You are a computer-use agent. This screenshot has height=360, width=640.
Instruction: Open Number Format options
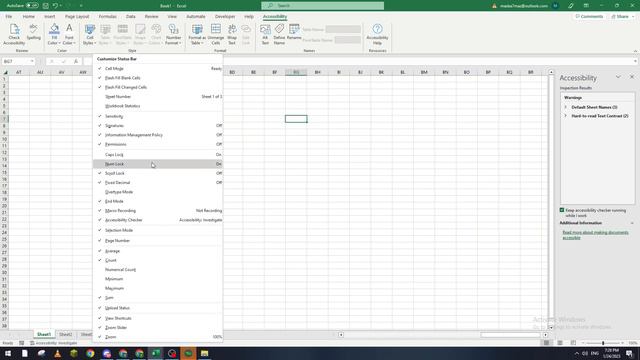click(x=173, y=34)
